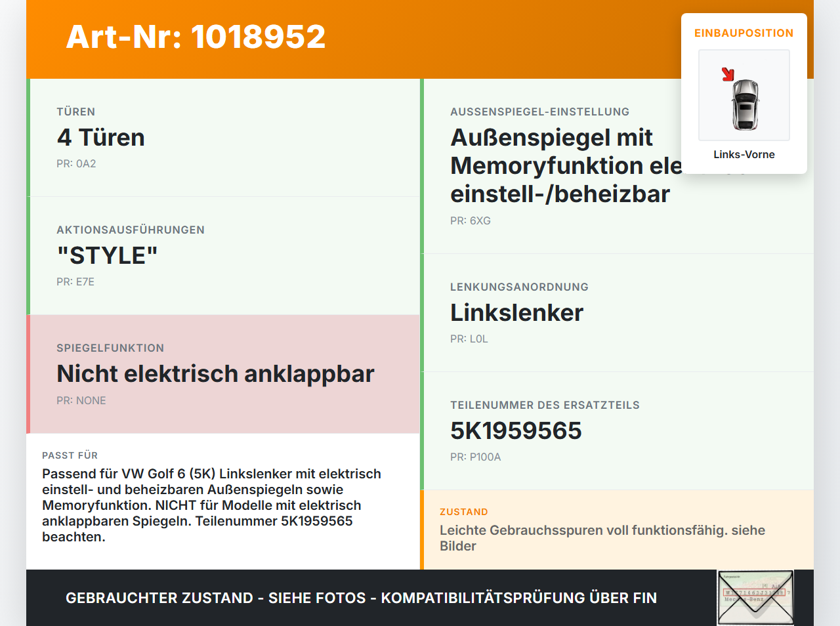Click the part number 5K1959565

click(x=516, y=431)
